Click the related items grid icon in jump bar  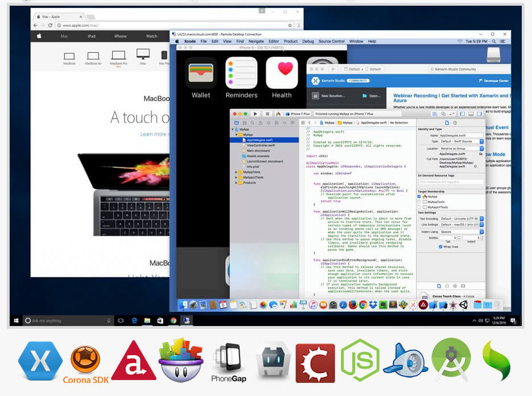tap(303, 122)
